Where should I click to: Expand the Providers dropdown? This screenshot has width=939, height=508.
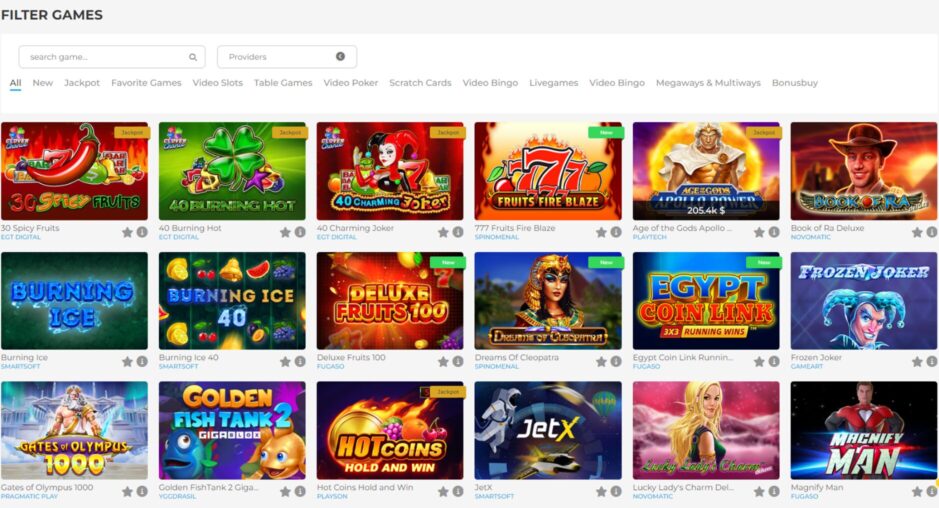point(286,57)
